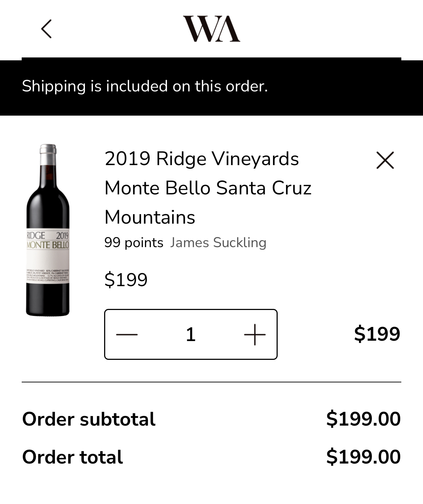Go back using the left chevron arrow
Image resolution: width=423 pixels, height=504 pixels.
(x=46, y=29)
